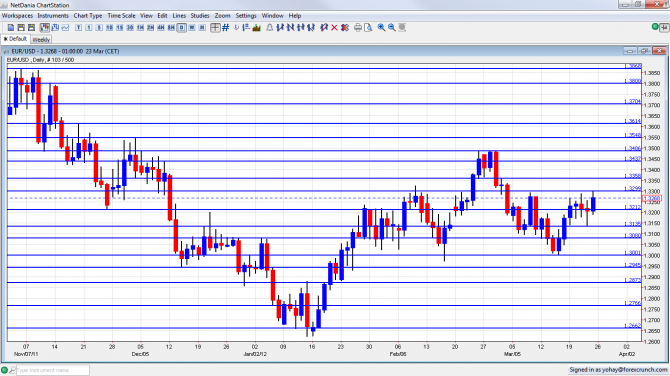Switch to the Default workspace tab
This screenshot has width=670, height=376.
[x=15, y=39]
